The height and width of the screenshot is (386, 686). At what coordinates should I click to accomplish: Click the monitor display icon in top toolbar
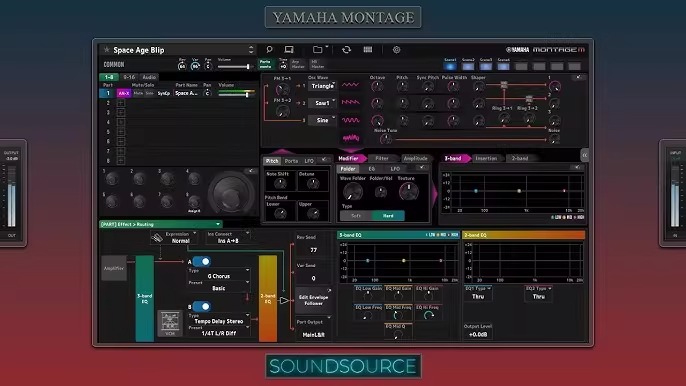point(289,49)
